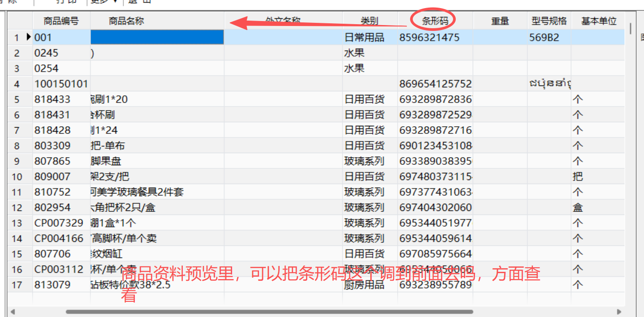Click the 商品名称 column header
This screenshot has height=317, width=644.
click(157, 21)
